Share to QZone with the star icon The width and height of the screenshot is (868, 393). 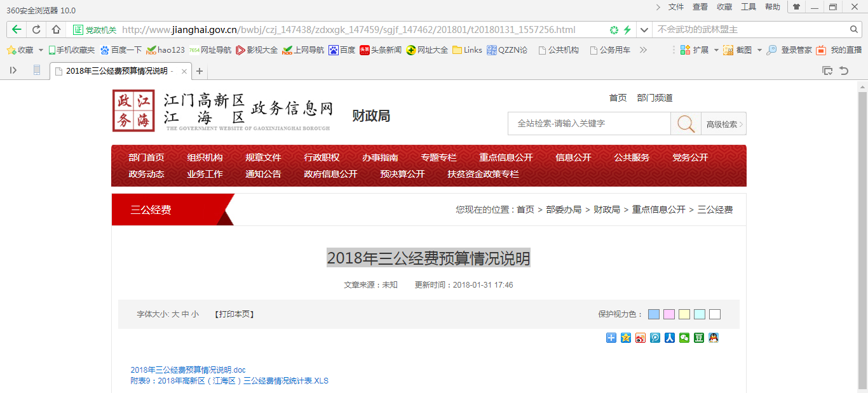click(x=626, y=338)
